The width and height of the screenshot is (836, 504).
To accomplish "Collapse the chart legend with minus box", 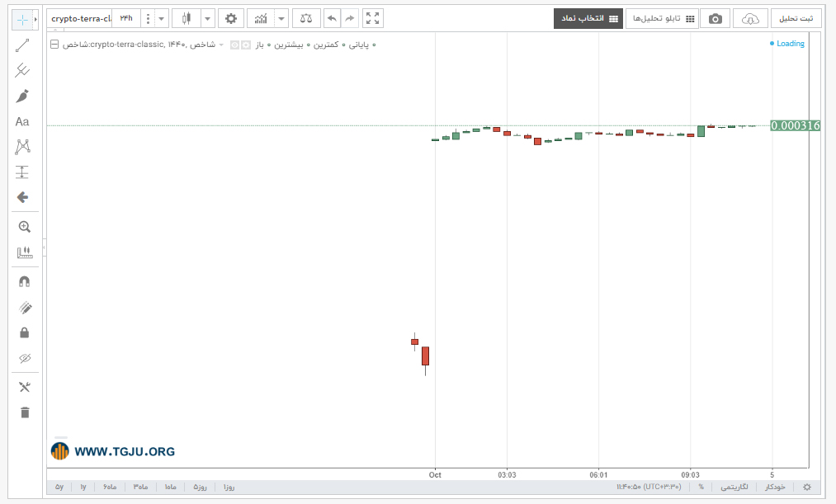I will coord(54,45).
